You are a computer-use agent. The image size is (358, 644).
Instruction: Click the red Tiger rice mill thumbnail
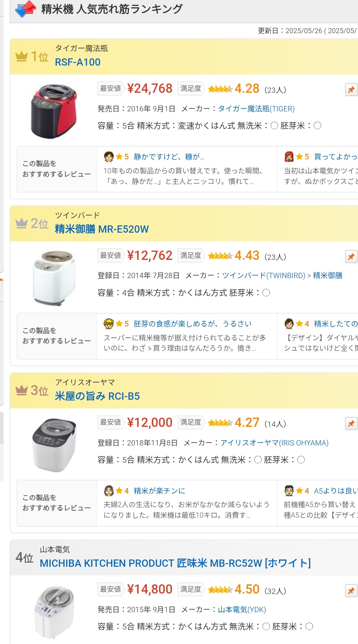click(x=54, y=111)
